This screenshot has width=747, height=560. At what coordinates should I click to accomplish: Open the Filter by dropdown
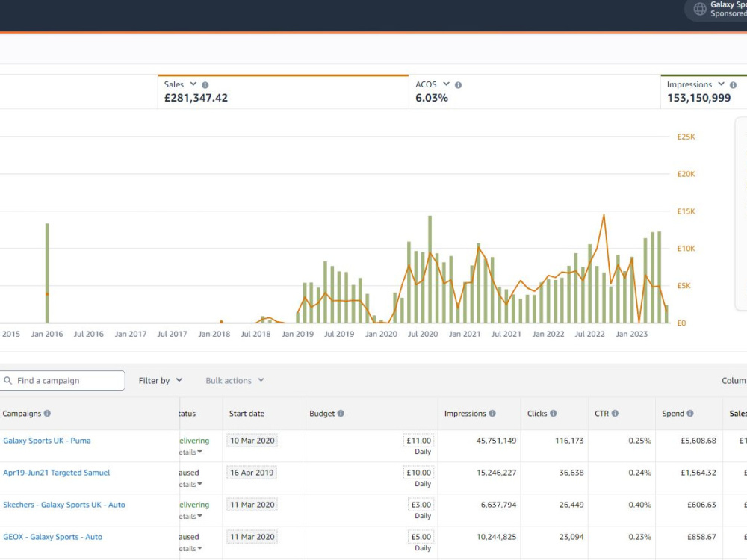[x=161, y=381]
